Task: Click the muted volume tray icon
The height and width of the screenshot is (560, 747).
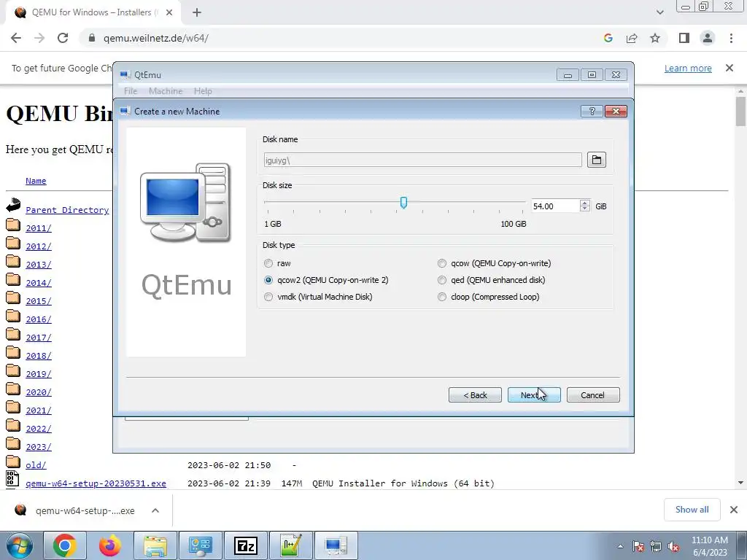Action: coord(673,547)
